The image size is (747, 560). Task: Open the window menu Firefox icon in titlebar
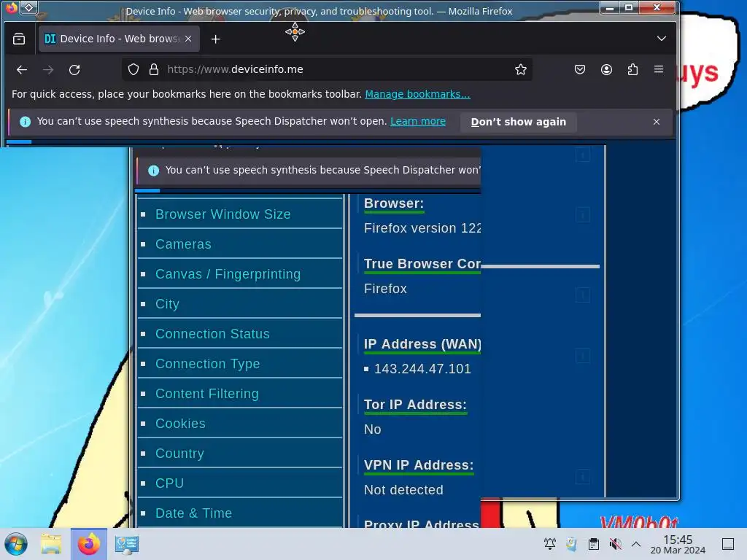[x=11, y=7]
